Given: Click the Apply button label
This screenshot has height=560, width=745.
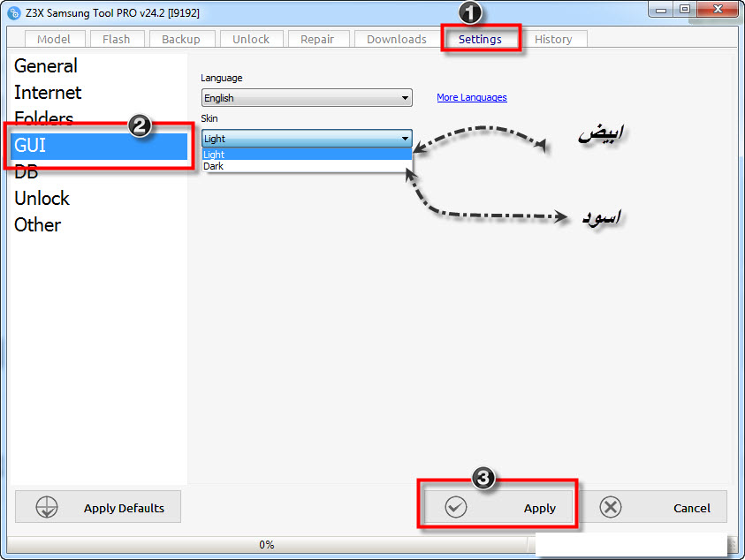Looking at the screenshot, I should point(540,508).
